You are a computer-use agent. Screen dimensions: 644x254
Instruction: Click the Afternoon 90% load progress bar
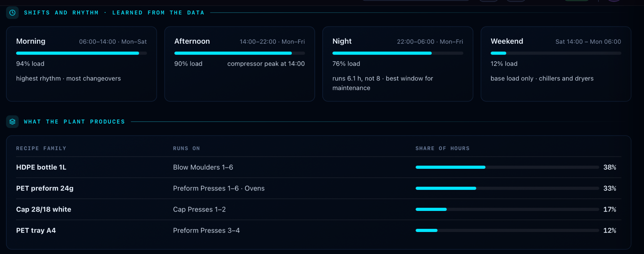click(240, 53)
